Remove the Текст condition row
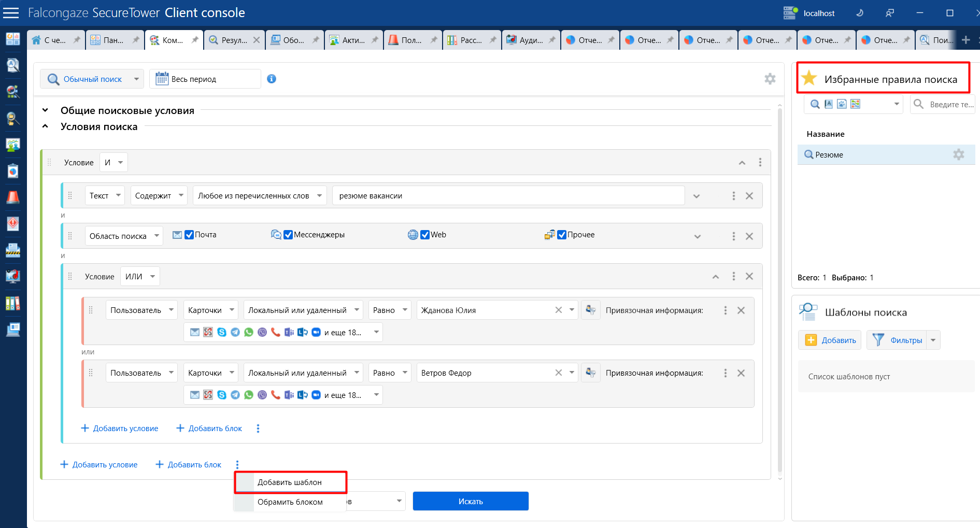Image resolution: width=980 pixels, height=528 pixels. tap(749, 196)
